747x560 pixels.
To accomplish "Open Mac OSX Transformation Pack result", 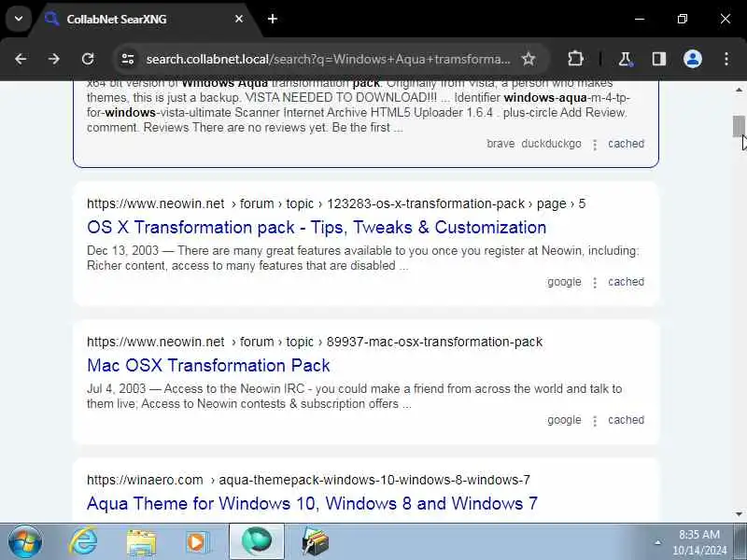I will tap(208, 365).
